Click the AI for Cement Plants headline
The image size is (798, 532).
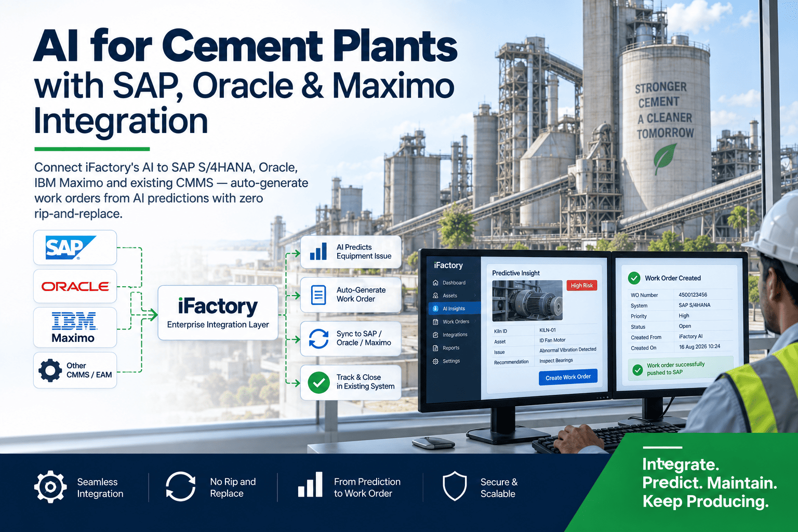point(245,46)
